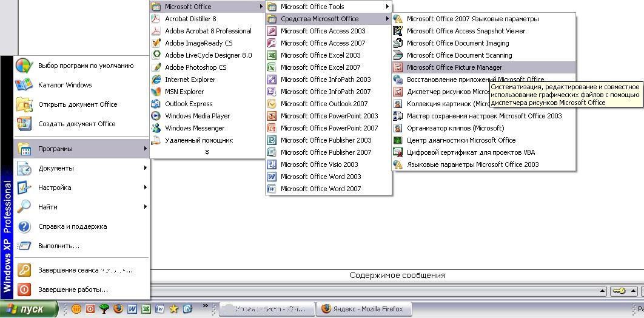
Task: Launch Adobe Acrobat 8 Professional
Action: pyautogui.click(x=207, y=31)
